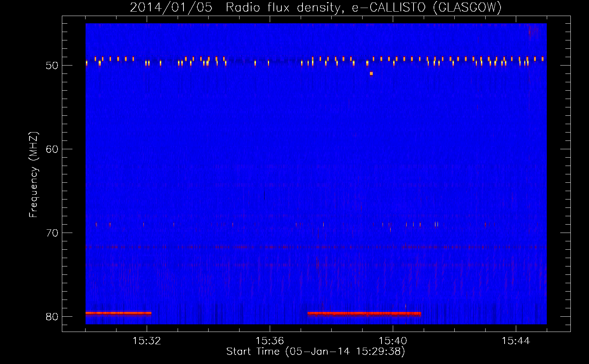
Task: Click the red 80 MHz emission band starting at 15:29:38
Action: click(118, 313)
